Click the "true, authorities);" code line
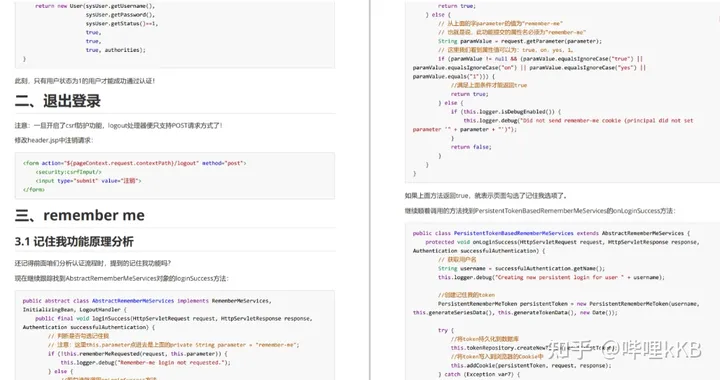Image resolution: width=720 pixels, height=380 pixels. coord(115,50)
